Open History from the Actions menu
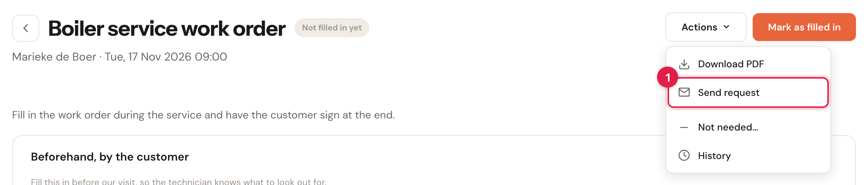This screenshot has width=868, height=185. pos(748,156)
